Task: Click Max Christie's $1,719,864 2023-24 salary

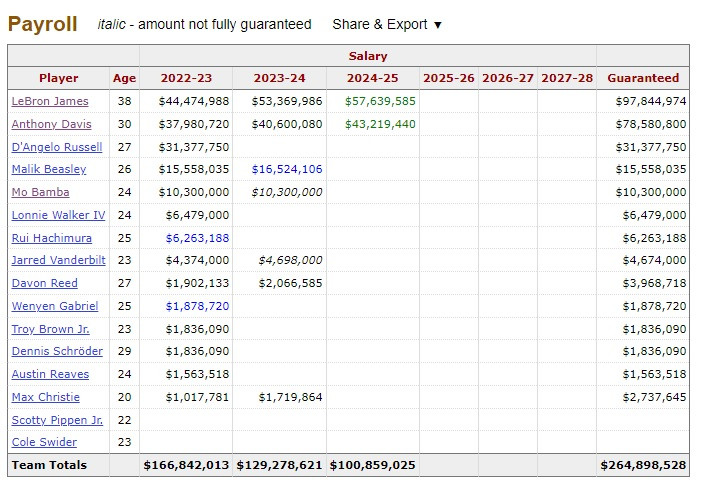Action: [x=290, y=397]
